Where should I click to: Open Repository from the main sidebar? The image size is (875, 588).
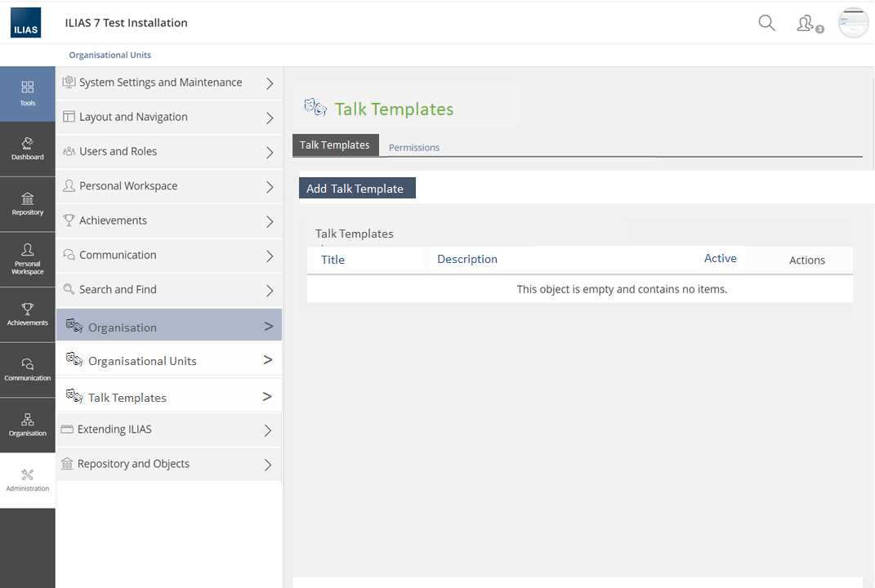coord(27,204)
